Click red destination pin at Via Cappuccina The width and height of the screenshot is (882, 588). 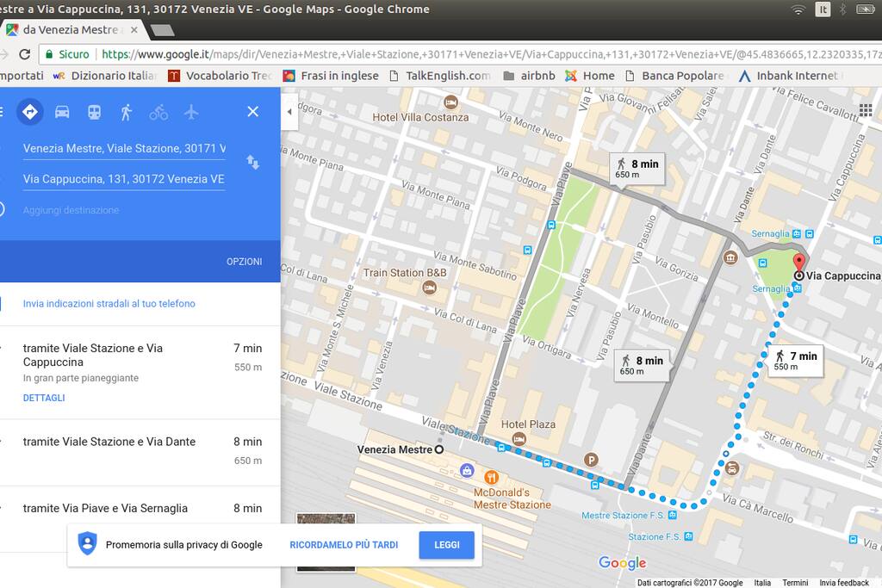click(798, 263)
